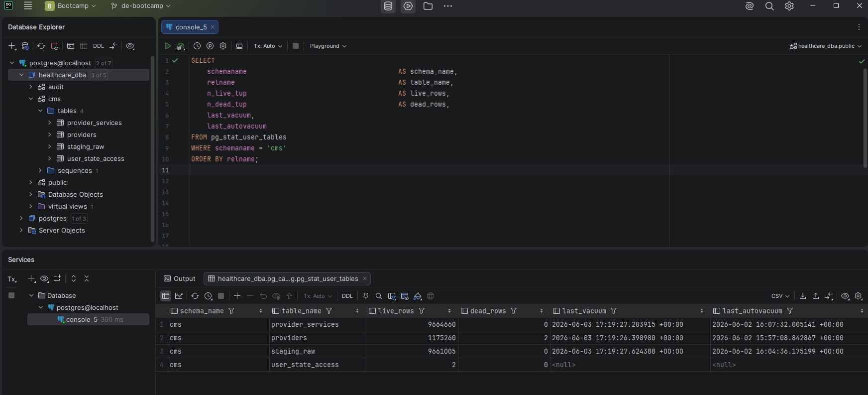Viewport: 868px width, 395px height.
Task: Refresh the Database Explorer tree
Action: pos(41,46)
